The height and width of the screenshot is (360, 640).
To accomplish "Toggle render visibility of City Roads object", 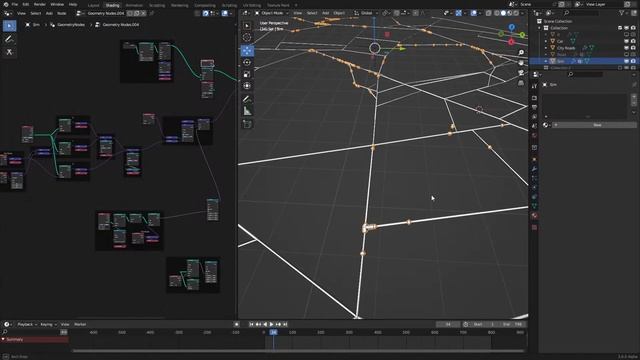I will 633,48.
